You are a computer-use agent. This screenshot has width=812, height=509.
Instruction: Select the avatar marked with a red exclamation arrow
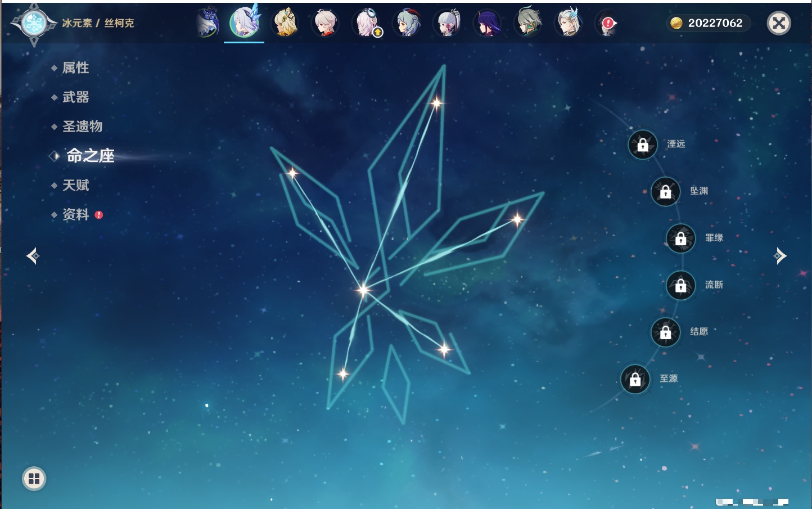(607, 24)
